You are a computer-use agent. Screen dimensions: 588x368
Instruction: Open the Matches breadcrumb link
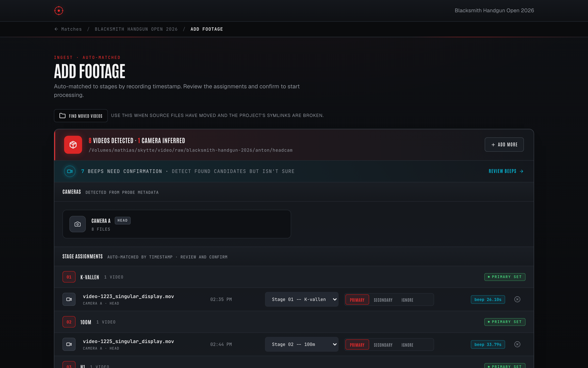coord(71,29)
